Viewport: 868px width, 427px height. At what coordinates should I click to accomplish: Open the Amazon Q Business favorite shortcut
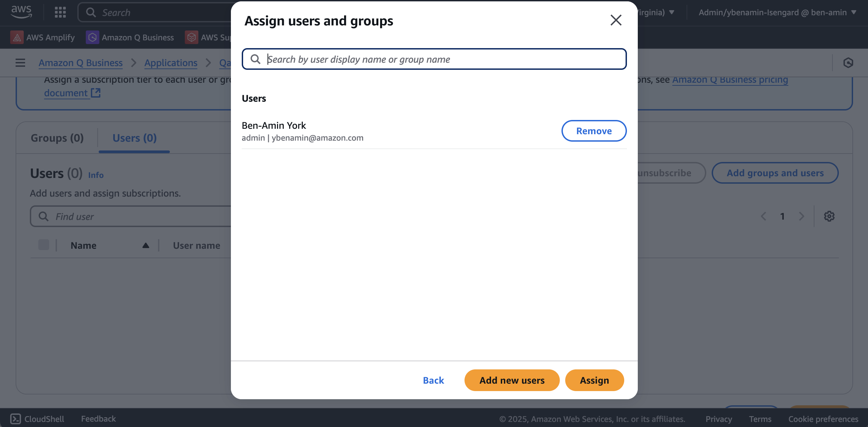(130, 37)
